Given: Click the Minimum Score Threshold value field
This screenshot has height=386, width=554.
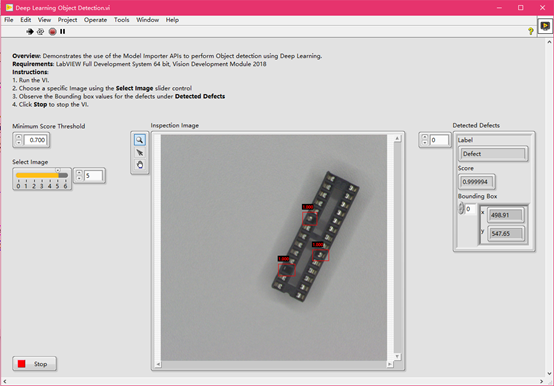Looking at the screenshot, I should coord(36,140).
